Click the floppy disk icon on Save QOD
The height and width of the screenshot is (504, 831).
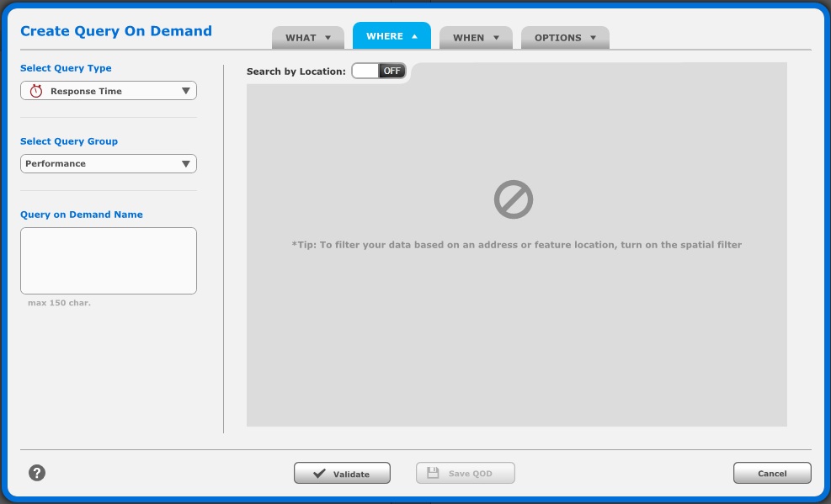pyautogui.click(x=433, y=473)
